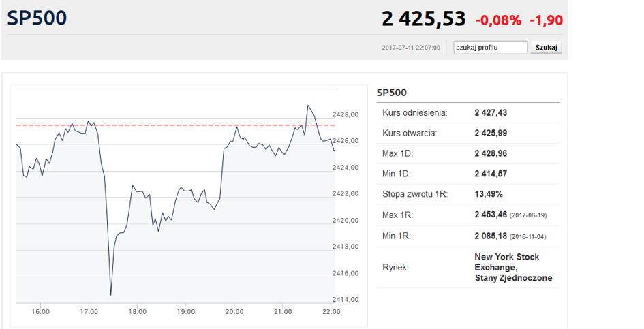Viewport: 644px width, 329px height.
Task: Click the 2428,00 price axis label
Action: point(346,114)
